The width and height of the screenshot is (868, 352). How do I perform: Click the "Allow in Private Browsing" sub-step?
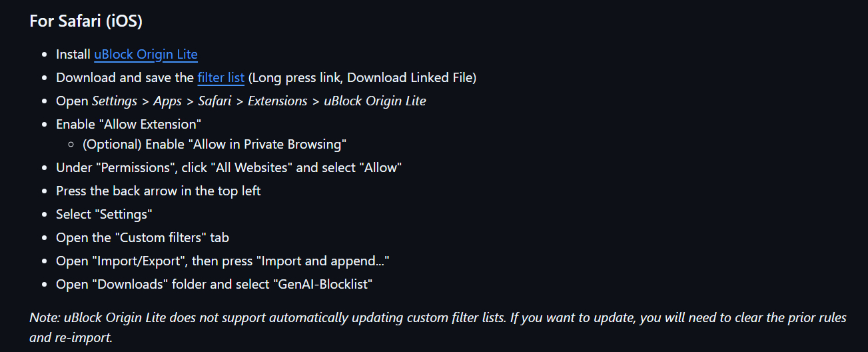268,144
